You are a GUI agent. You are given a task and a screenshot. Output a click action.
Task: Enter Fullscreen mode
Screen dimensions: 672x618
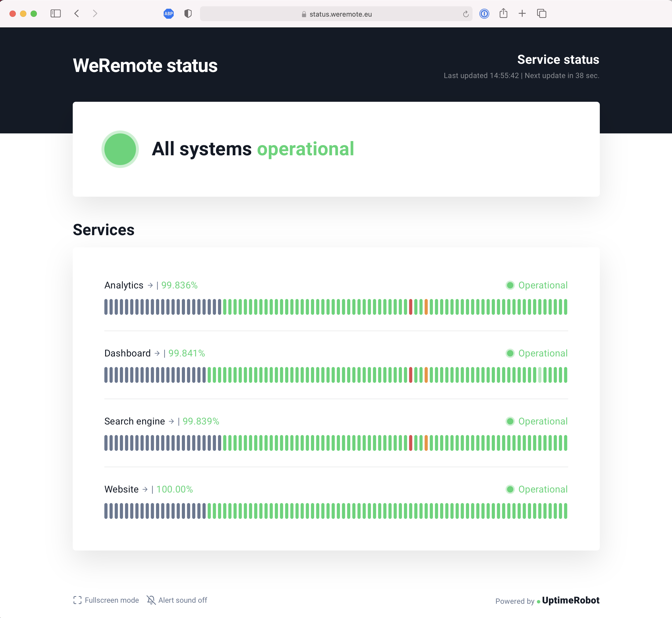coord(106,600)
